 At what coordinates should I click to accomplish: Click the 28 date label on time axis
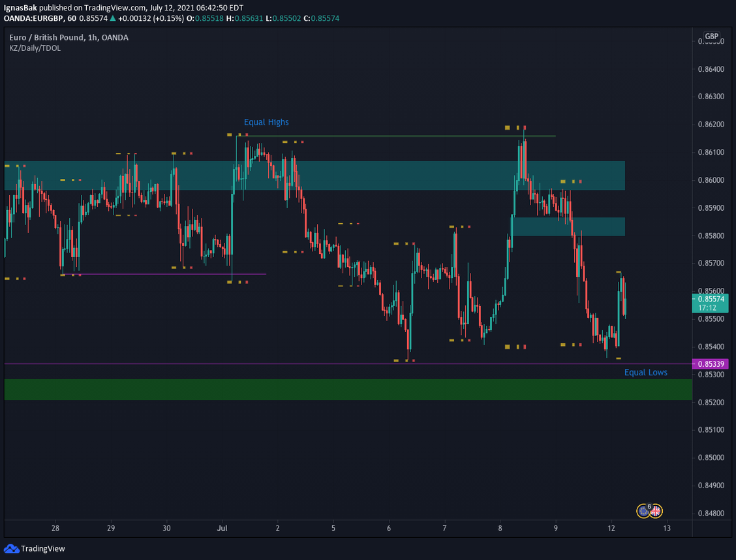(x=55, y=528)
